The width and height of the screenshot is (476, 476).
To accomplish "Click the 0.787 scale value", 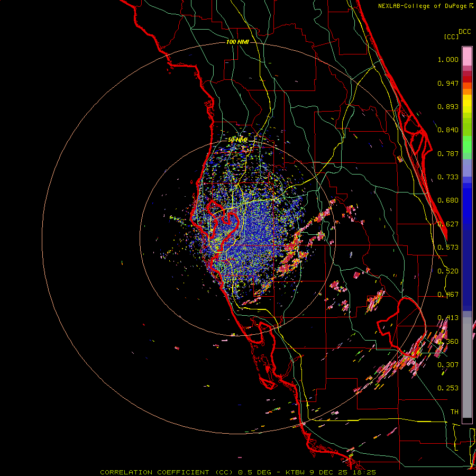I will point(448,153).
